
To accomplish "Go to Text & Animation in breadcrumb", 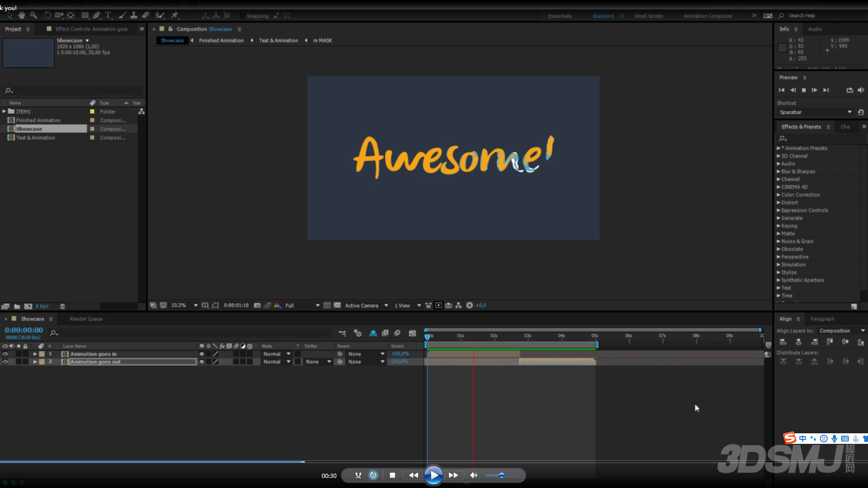I will pos(278,40).
